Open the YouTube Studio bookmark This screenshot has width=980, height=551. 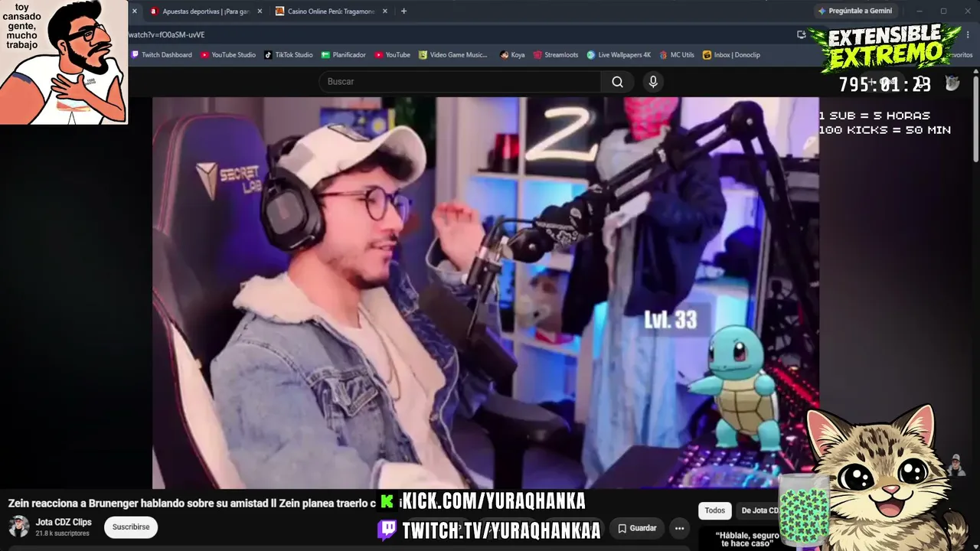[228, 55]
